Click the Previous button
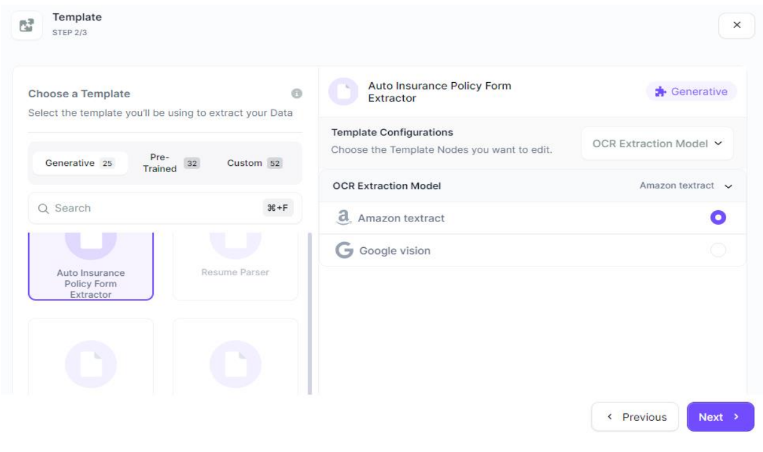This screenshot has width=763, height=452. coord(635,417)
